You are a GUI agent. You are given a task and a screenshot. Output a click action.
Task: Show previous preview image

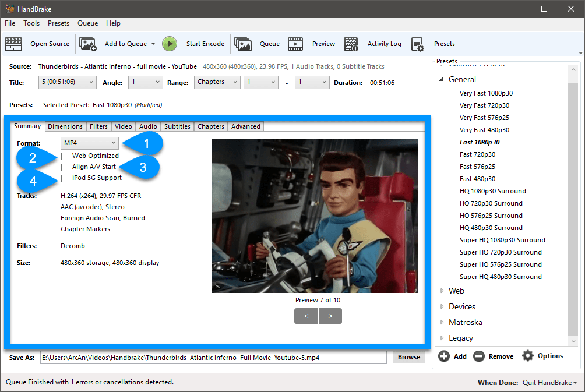point(306,316)
